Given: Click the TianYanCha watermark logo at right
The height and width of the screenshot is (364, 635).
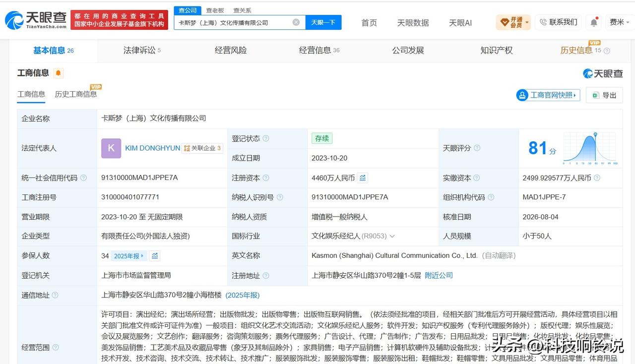Looking at the screenshot, I should tap(603, 73).
